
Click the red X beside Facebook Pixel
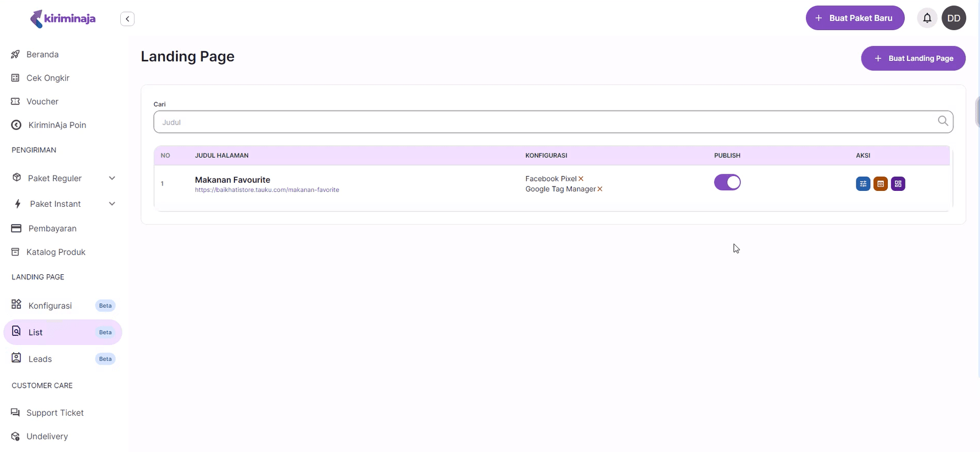pos(581,179)
